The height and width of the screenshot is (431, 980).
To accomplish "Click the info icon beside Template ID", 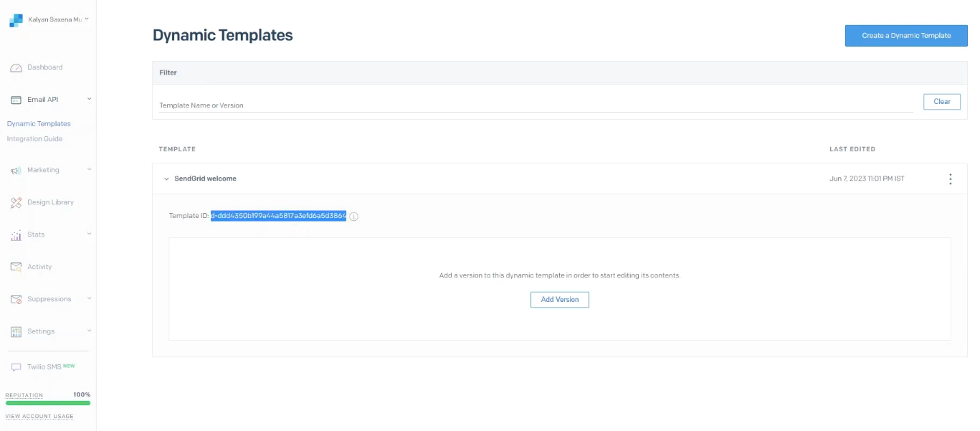I will tap(354, 217).
